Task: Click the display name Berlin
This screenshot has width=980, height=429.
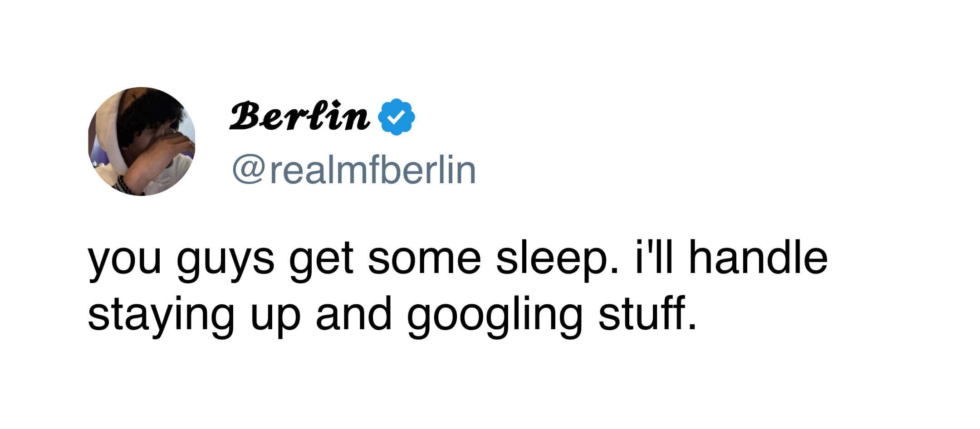Action: click(x=299, y=117)
